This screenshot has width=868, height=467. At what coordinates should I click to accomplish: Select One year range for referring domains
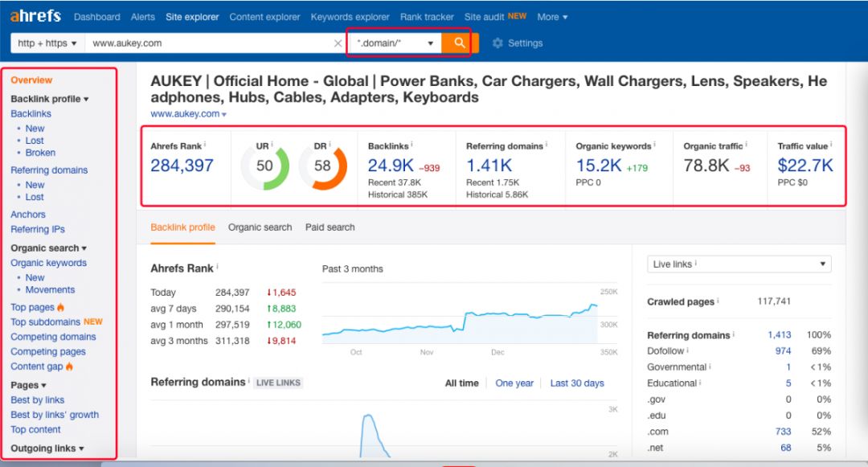(514, 383)
